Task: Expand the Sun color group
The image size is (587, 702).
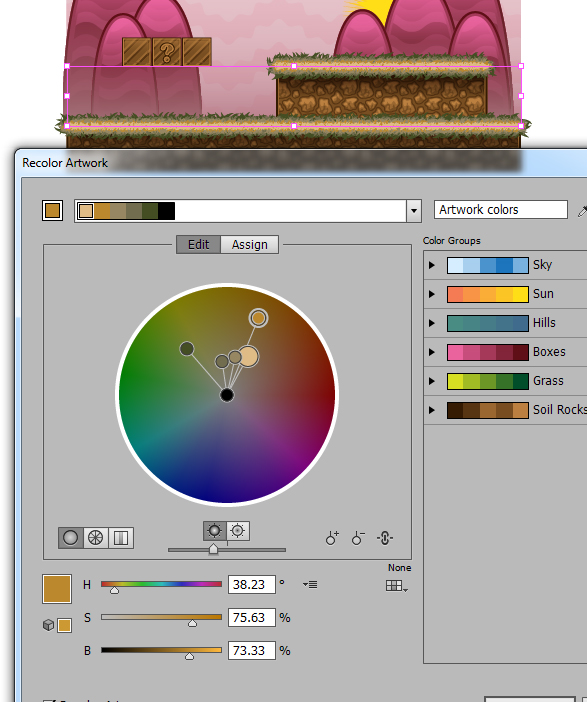Action: (432, 294)
